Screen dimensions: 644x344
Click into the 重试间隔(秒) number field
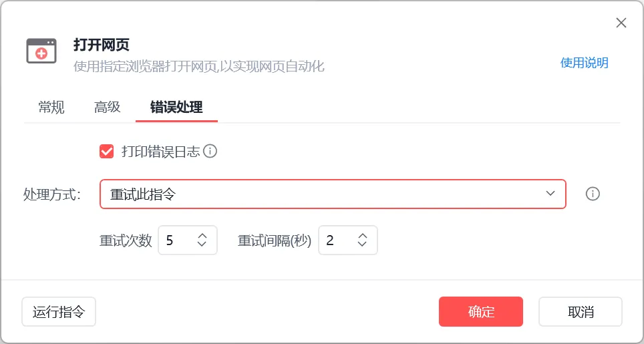click(338, 240)
